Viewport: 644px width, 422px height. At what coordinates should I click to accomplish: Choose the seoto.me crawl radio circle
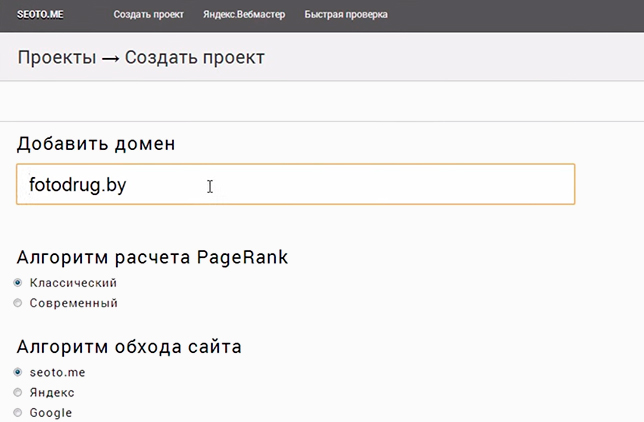tap(18, 372)
